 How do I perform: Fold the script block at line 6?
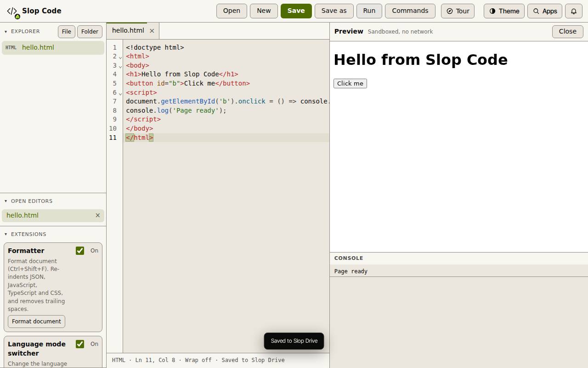(120, 93)
